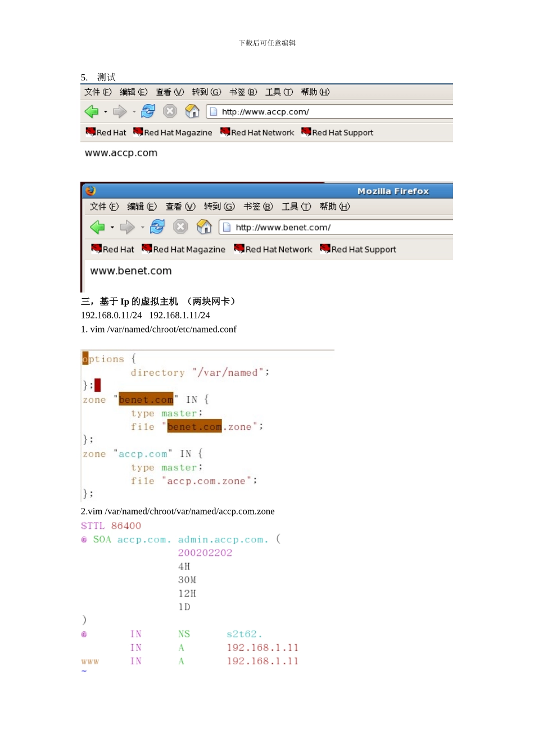
Task: Click address bar showing http://www.benet.com/
Action: (336, 227)
